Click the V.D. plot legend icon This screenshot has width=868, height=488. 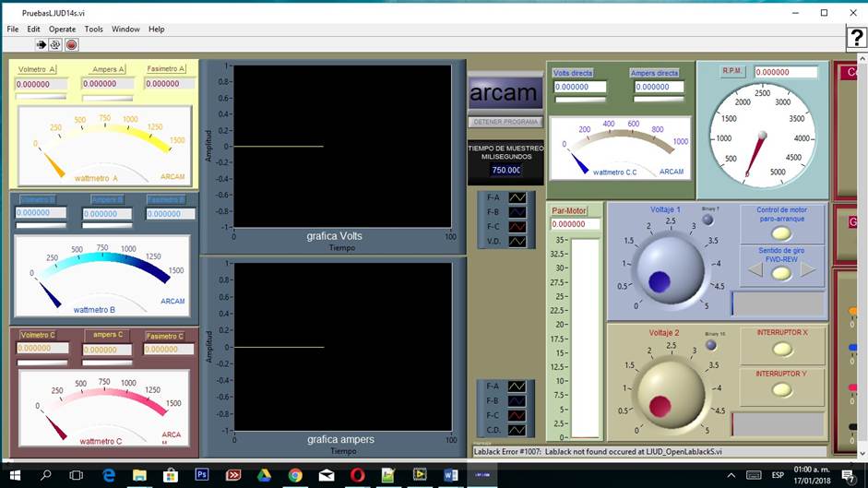click(517, 242)
